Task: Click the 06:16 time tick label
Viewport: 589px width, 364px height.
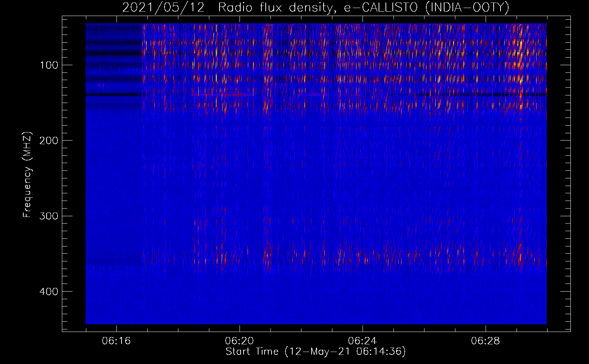Action: click(x=116, y=341)
